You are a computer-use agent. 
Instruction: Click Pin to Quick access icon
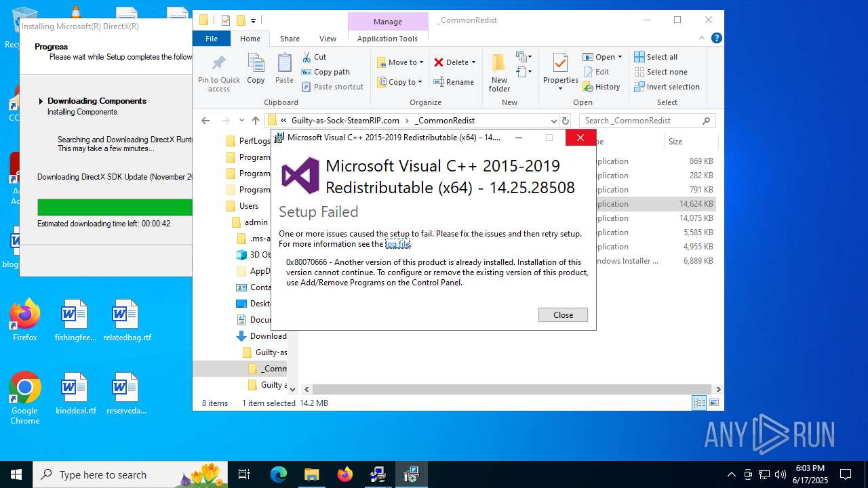tap(218, 73)
